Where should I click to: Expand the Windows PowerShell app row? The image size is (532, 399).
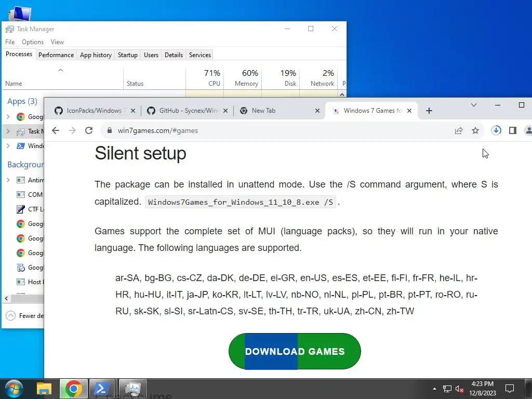coord(8,146)
